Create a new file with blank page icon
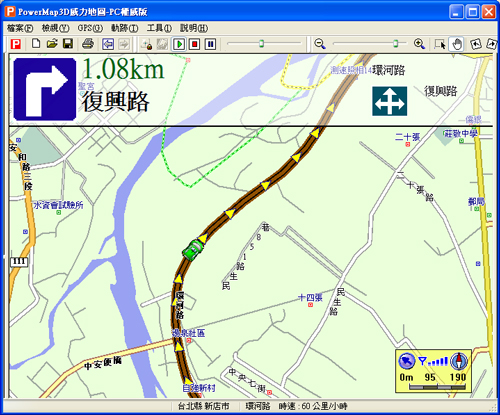Image resolution: width=500 pixels, height=415 pixels. [36, 44]
